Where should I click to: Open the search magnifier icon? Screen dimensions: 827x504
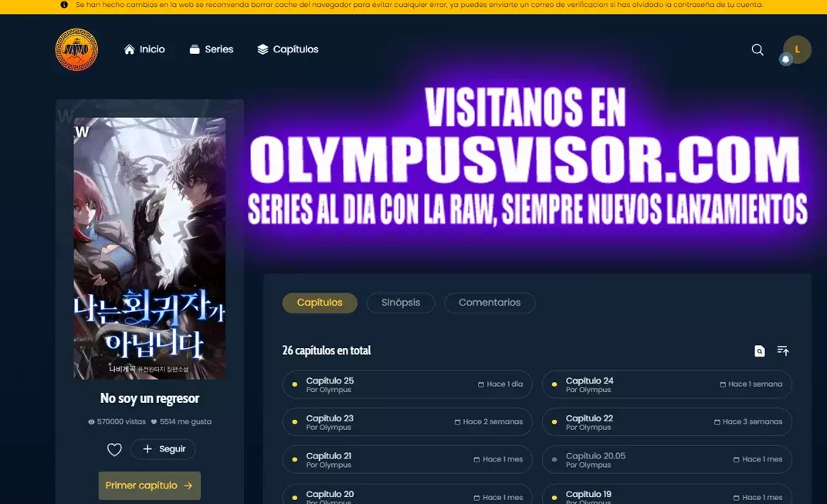pos(758,49)
